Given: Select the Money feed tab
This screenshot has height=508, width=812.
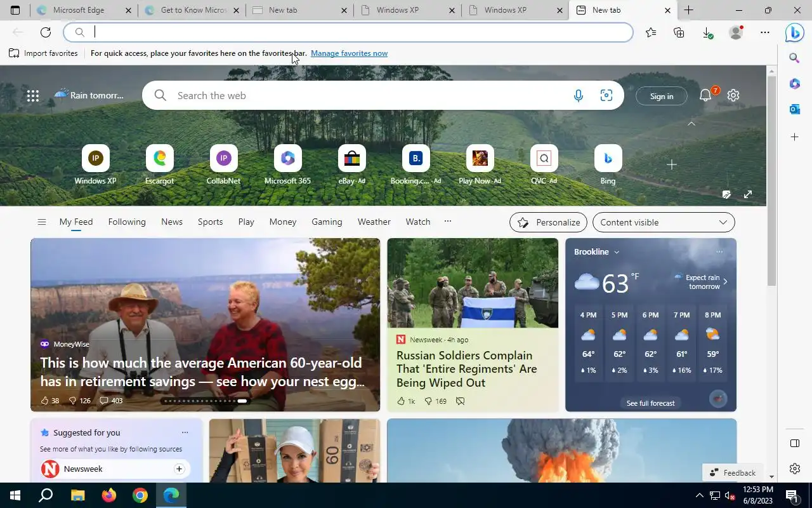Looking at the screenshot, I should [283, 222].
